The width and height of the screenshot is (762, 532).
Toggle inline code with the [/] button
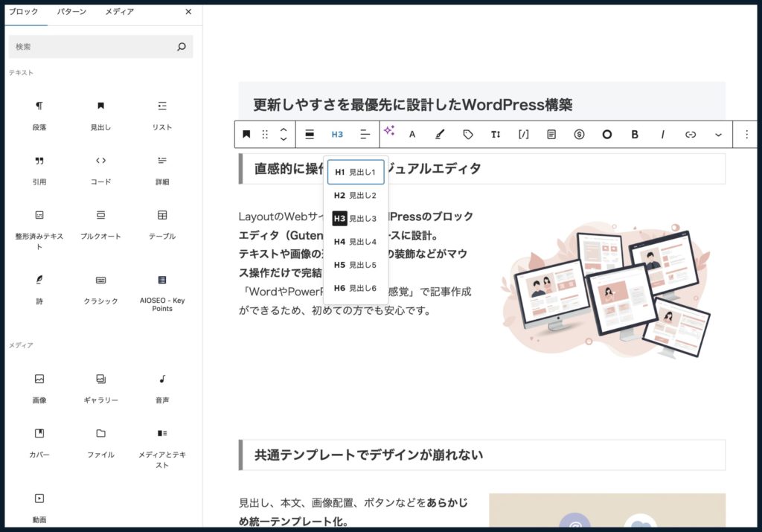[522, 134]
